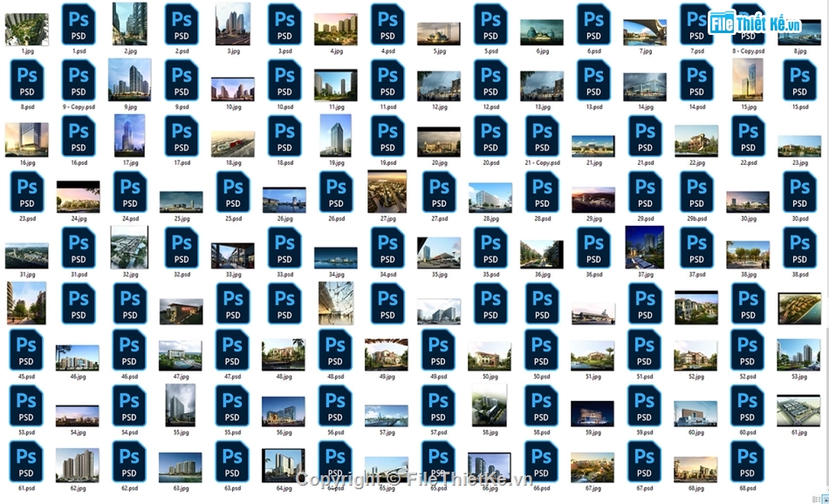Select the 31.psd file icon
The image size is (829, 504).
79,248
